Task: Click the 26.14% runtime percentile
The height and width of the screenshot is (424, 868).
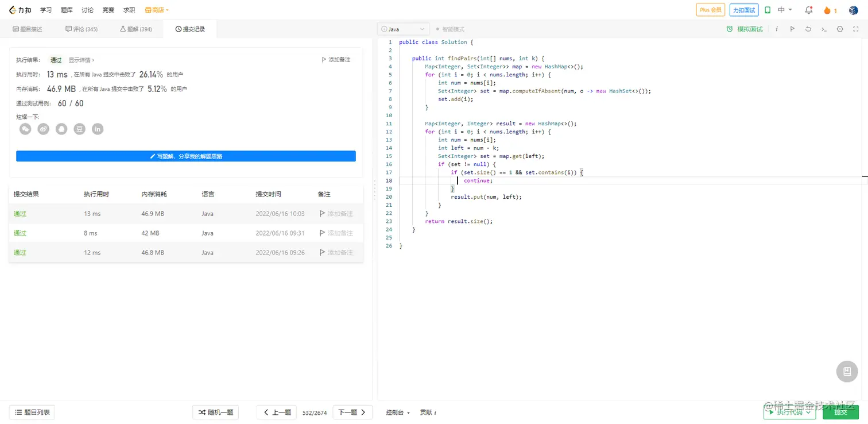Action: 152,74
